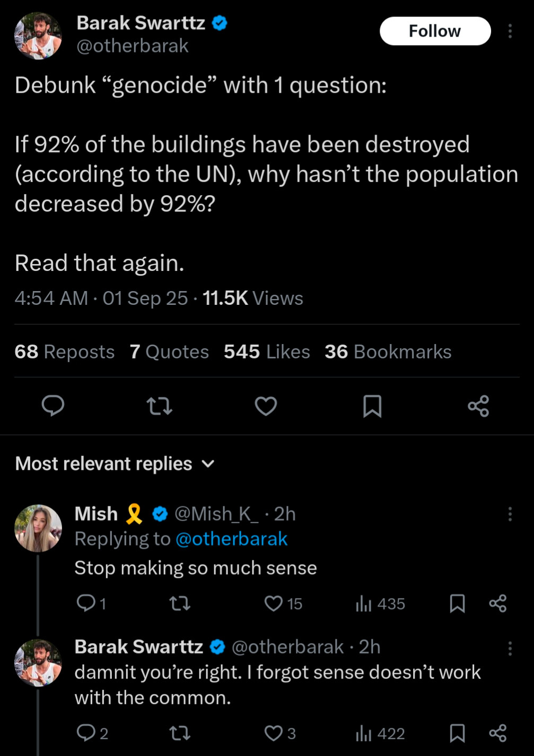Share Barak's reply to Mish
This screenshot has height=756, width=534.
coord(497,733)
